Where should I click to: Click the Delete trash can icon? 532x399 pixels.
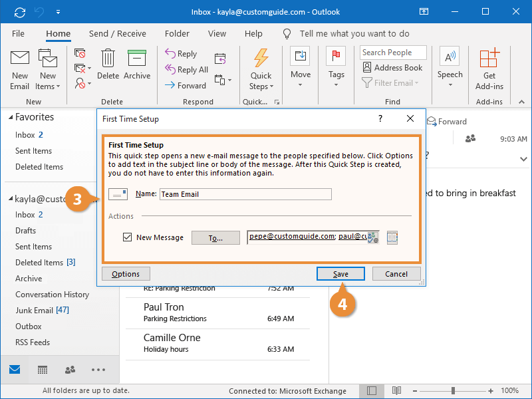tap(108, 65)
